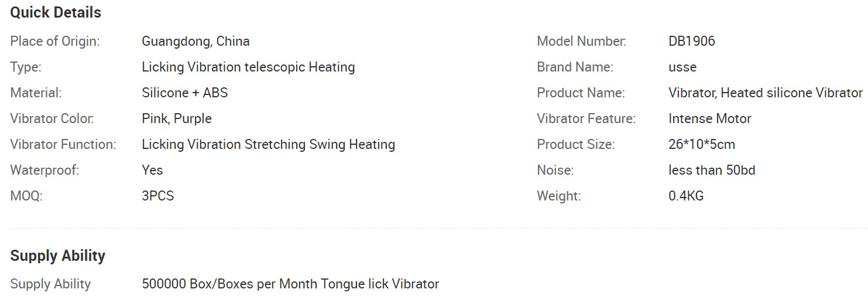Select the less than 50bd noise value
Image resolution: width=868 pixels, height=306 pixels.
point(712,170)
